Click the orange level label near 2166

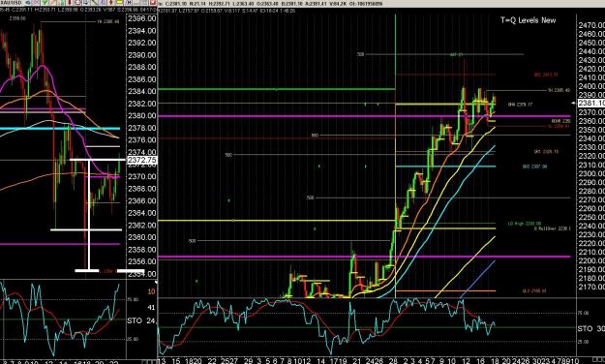(x=534, y=291)
